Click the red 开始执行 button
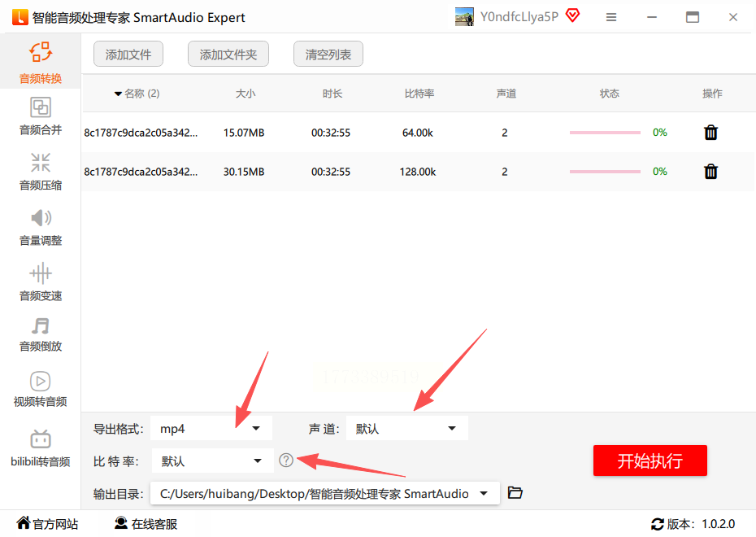 650,461
